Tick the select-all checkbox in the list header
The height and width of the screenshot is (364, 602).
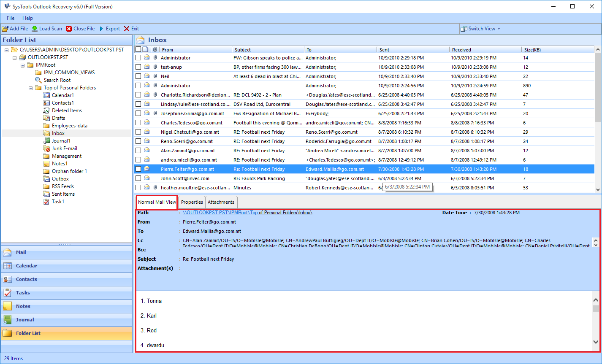coord(138,49)
